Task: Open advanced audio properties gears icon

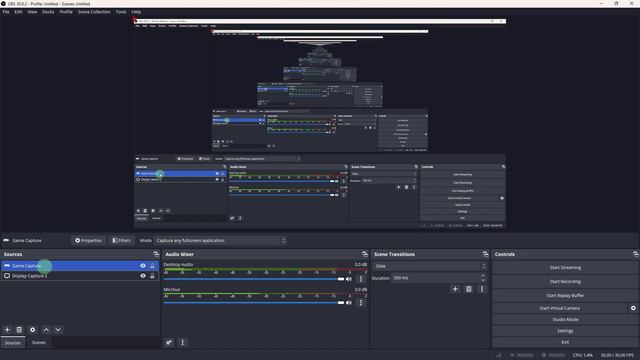Action: (x=169, y=342)
